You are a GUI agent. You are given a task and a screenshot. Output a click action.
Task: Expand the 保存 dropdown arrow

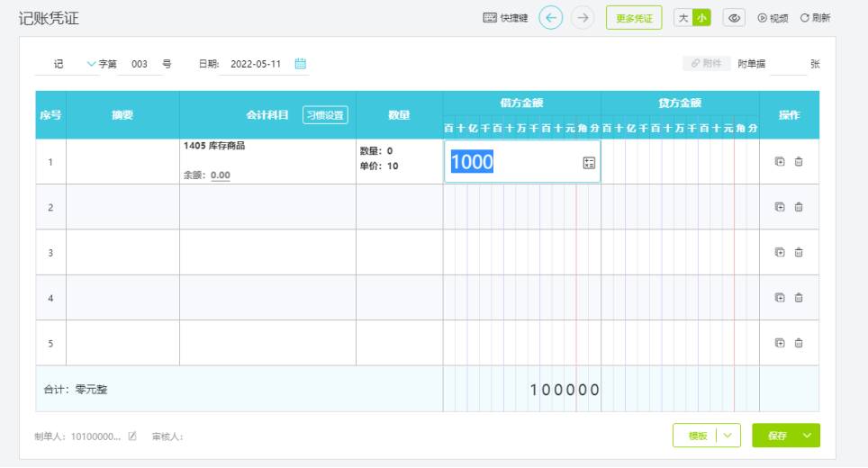point(807,436)
